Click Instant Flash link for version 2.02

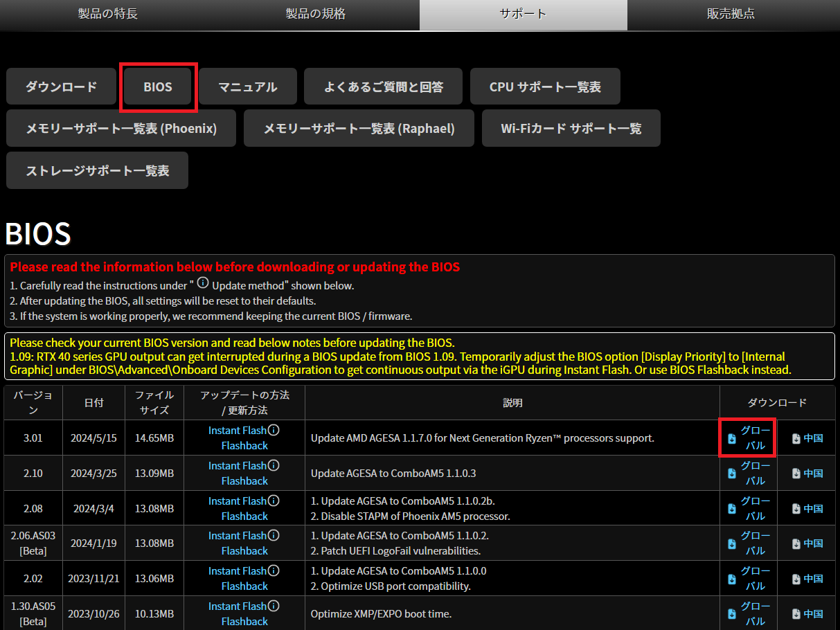pyautogui.click(x=238, y=570)
